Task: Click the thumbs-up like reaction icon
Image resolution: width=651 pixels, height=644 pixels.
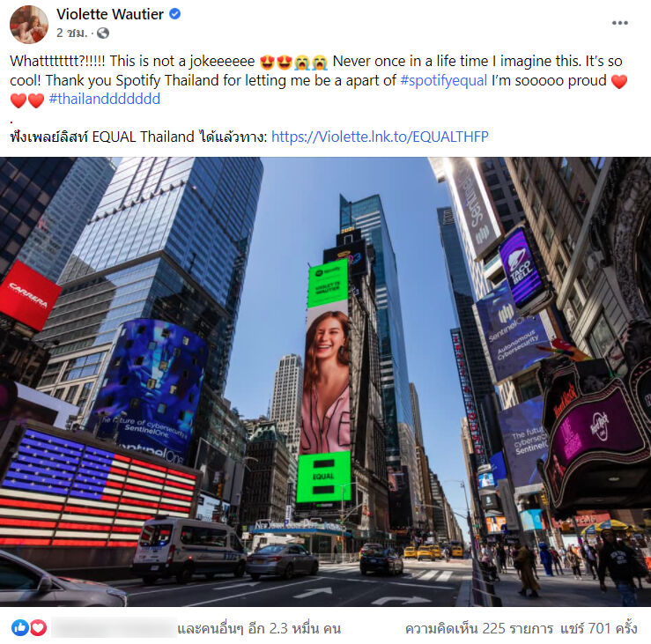Action: tap(20, 627)
